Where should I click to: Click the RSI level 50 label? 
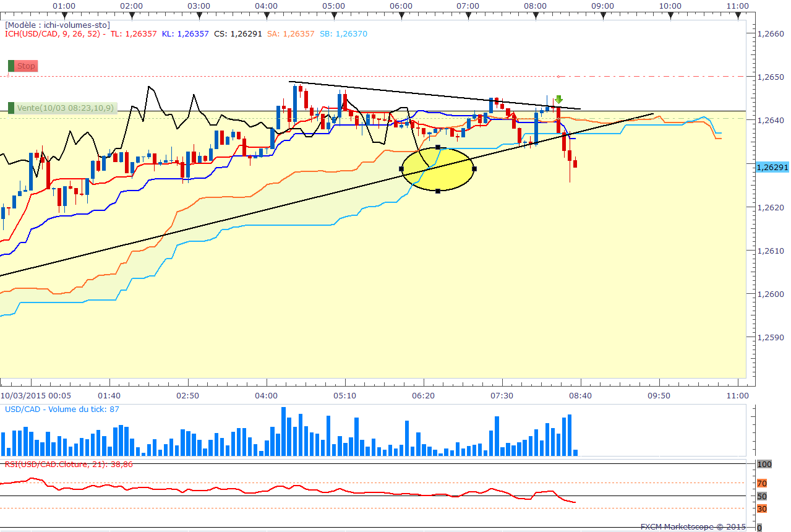[x=762, y=496]
